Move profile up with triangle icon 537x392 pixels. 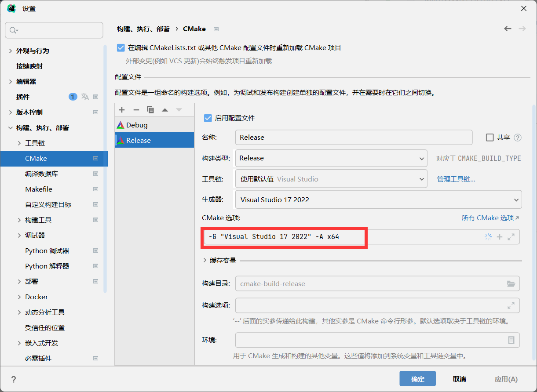pos(165,110)
